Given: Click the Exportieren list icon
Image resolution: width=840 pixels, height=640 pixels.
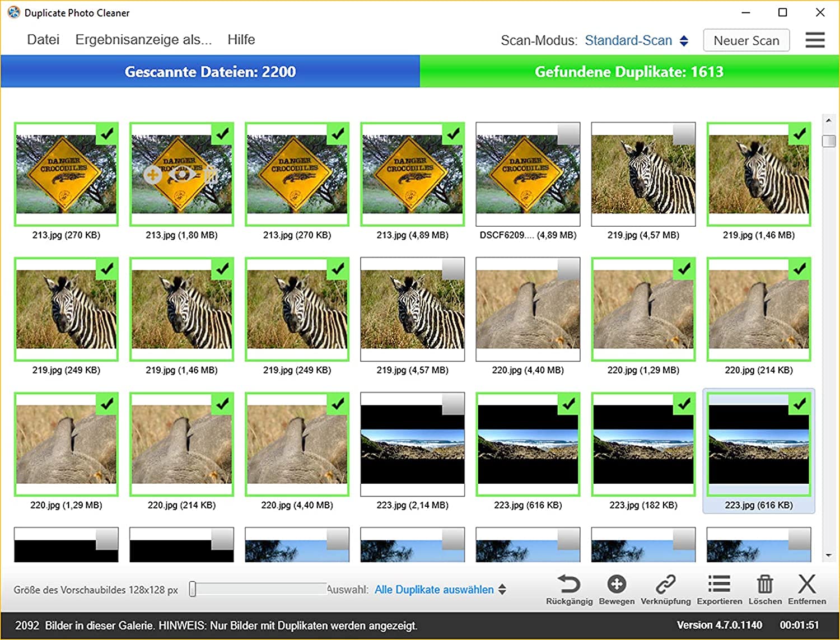Looking at the screenshot, I should [x=719, y=584].
